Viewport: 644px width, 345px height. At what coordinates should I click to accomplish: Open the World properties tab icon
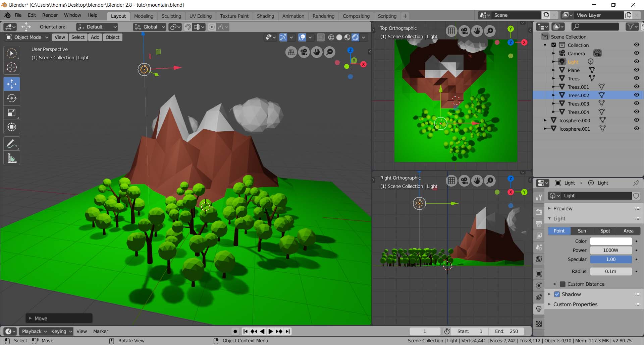click(x=539, y=259)
